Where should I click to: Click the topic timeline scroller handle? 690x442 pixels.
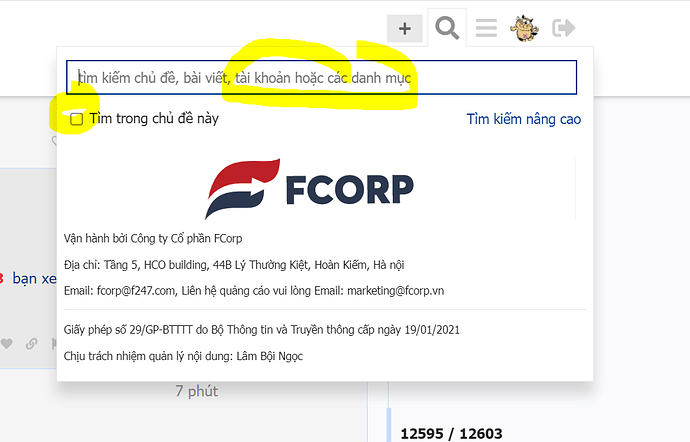pos(389,424)
